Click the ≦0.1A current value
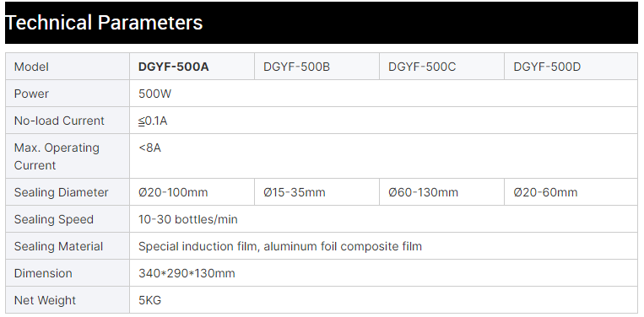 point(153,121)
